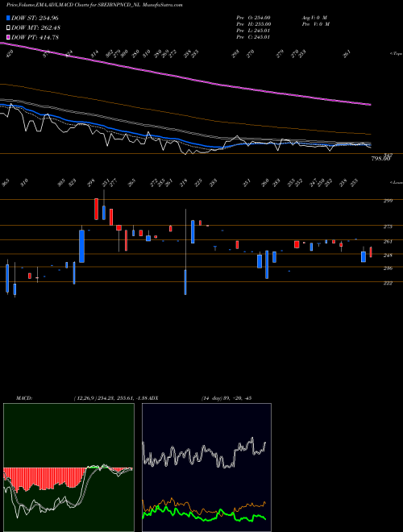Click the 798.00 price label
Viewport: 403px width, 532px height.
click(381, 159)
